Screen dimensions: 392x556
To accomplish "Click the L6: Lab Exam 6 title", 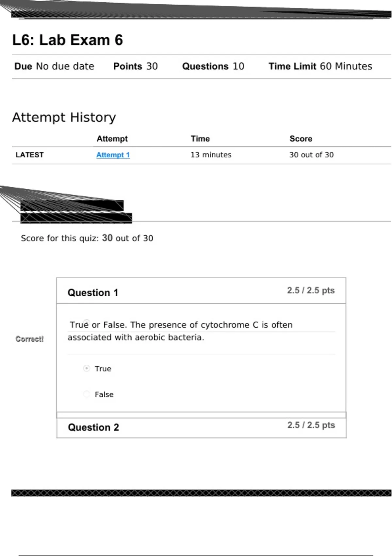I will [x=68, y=40].
